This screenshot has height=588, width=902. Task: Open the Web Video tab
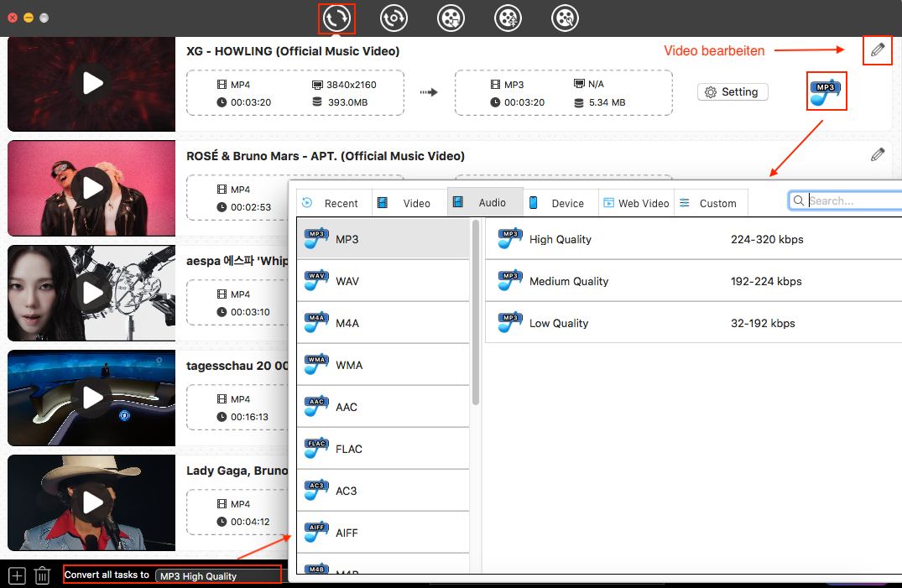[636, 203]
